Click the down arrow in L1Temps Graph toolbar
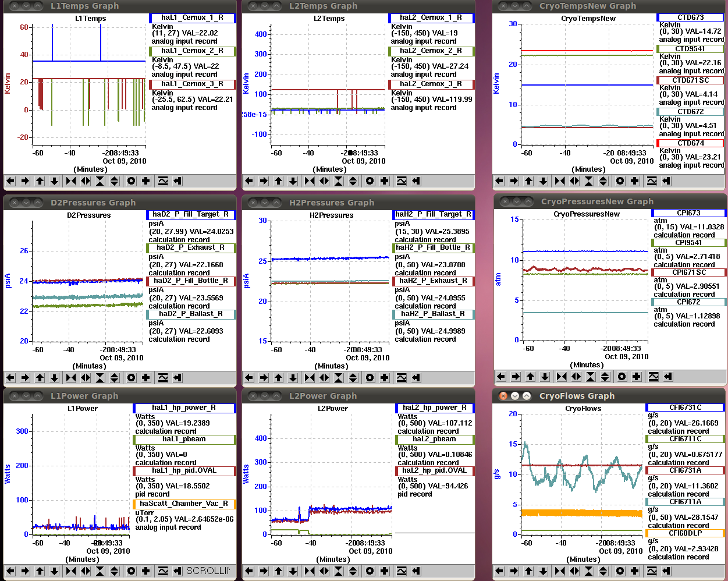Screen dimensions: 728x581 point(54,181)
